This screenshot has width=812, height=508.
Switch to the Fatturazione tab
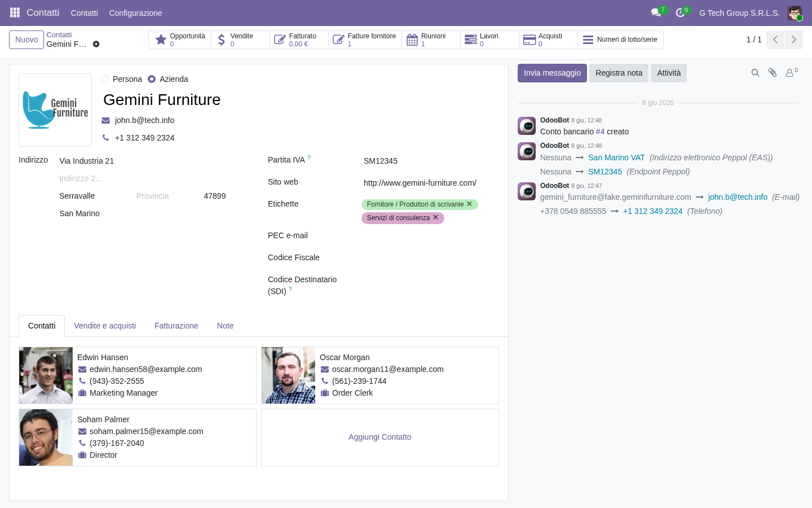coord(176,326)
